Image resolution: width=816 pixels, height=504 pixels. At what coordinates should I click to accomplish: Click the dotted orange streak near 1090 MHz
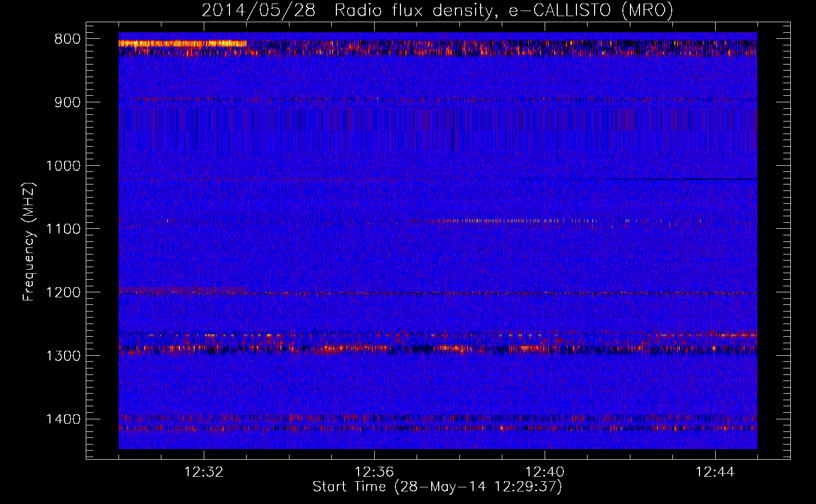click(x=514, y=221)
